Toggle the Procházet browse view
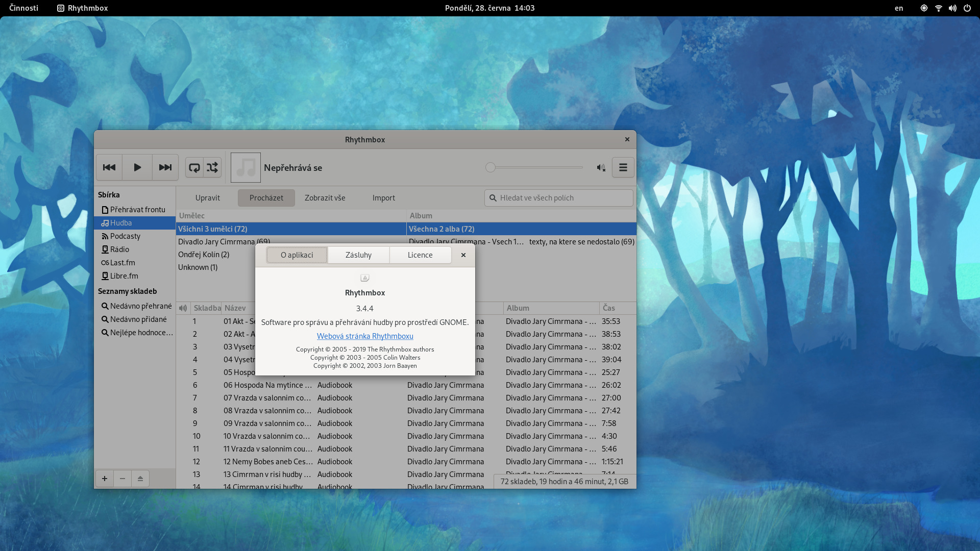 pos(266,198)
